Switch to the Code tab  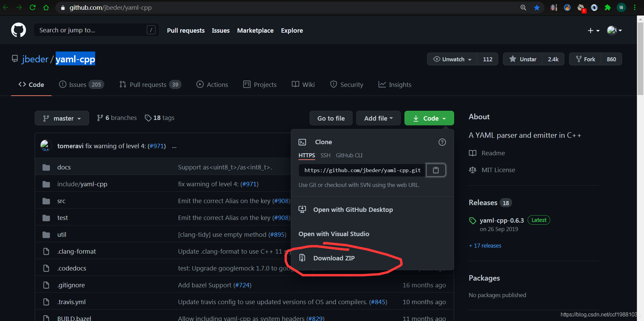click(31, 85)
